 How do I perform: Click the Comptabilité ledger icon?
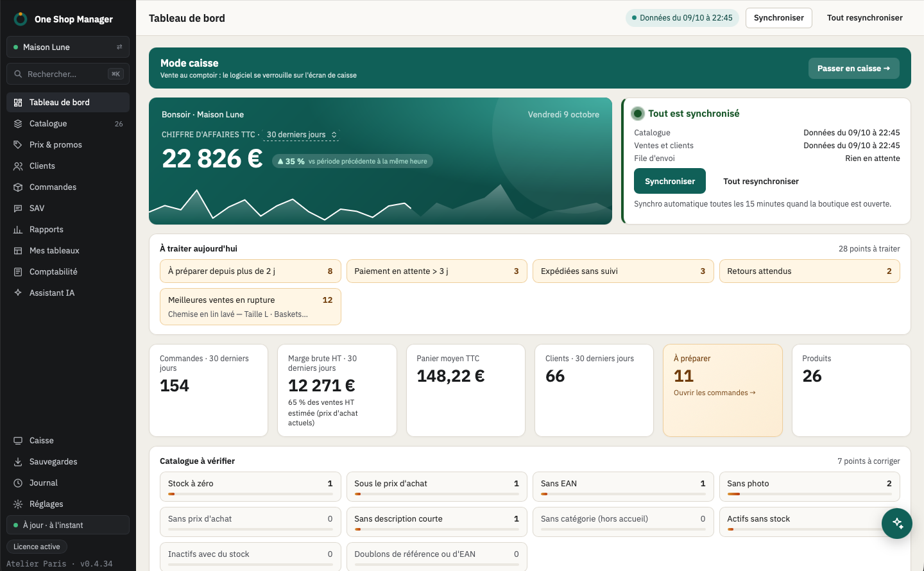click(x=18, y=272)
